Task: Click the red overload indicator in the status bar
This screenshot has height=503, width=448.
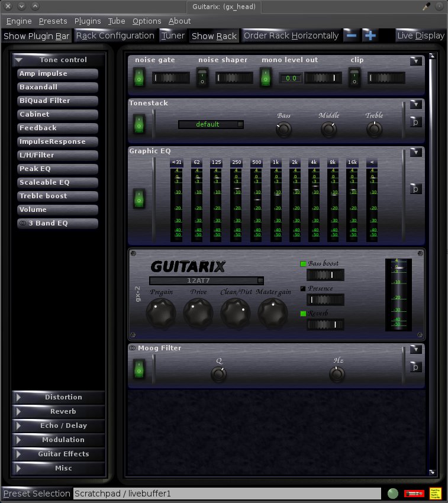Action: coord(414,493)
